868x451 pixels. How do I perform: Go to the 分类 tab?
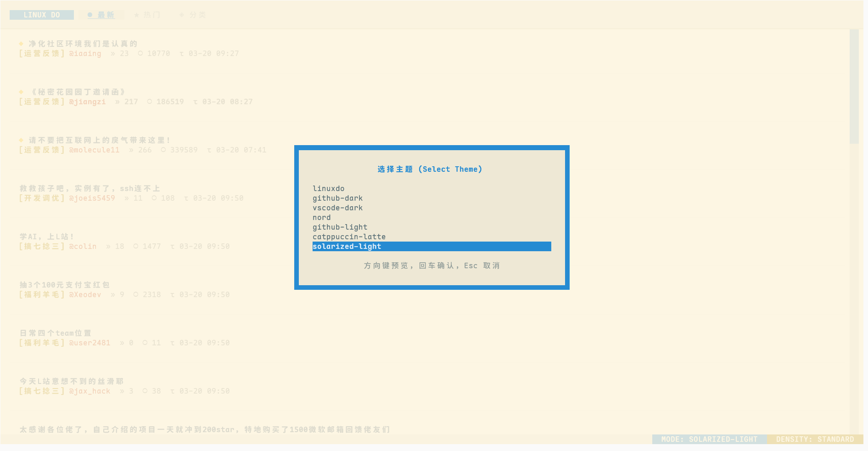[193, 15]
